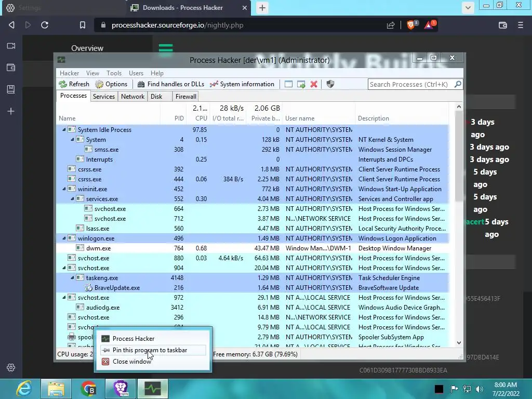Collapse the services.exe tree node
The width and height of the screenshot is (532, 399).
pos(72,198)
